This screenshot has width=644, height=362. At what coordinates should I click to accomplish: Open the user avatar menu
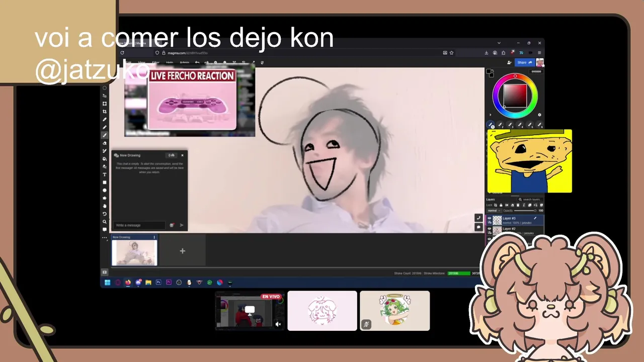540,62
